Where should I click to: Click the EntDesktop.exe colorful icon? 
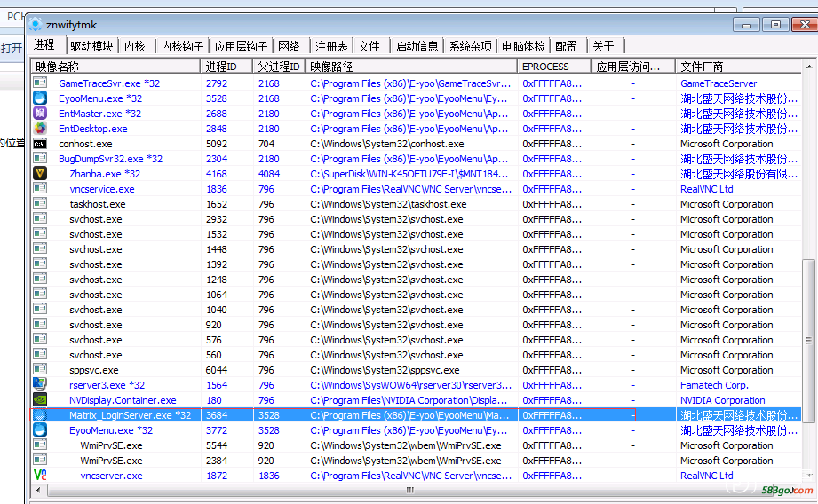click(40, 128)
